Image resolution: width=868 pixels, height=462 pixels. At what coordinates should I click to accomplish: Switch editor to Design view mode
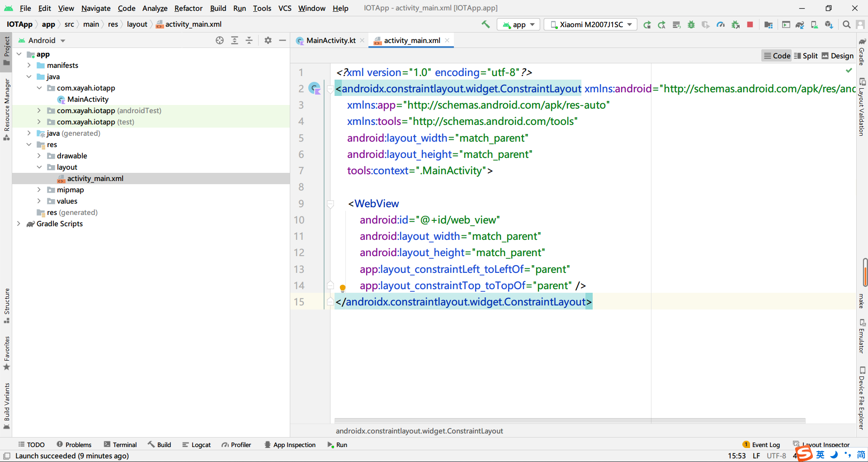coord(837,56)
